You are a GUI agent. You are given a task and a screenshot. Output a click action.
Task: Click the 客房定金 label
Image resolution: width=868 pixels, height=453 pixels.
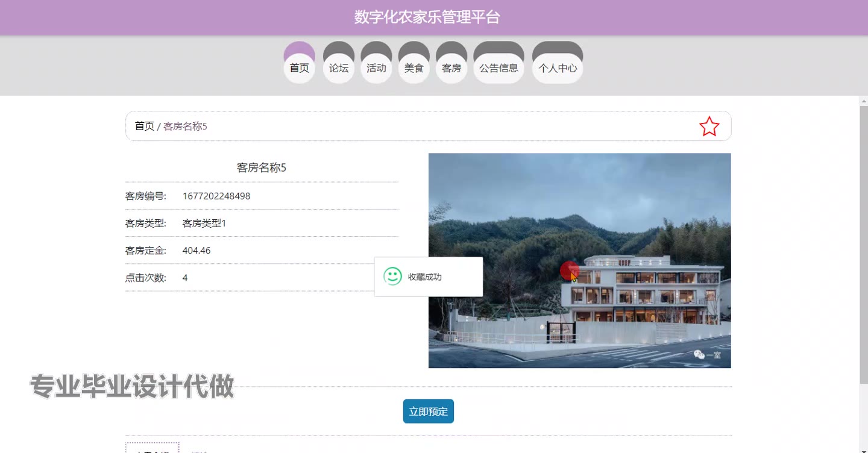pos(146,251)
